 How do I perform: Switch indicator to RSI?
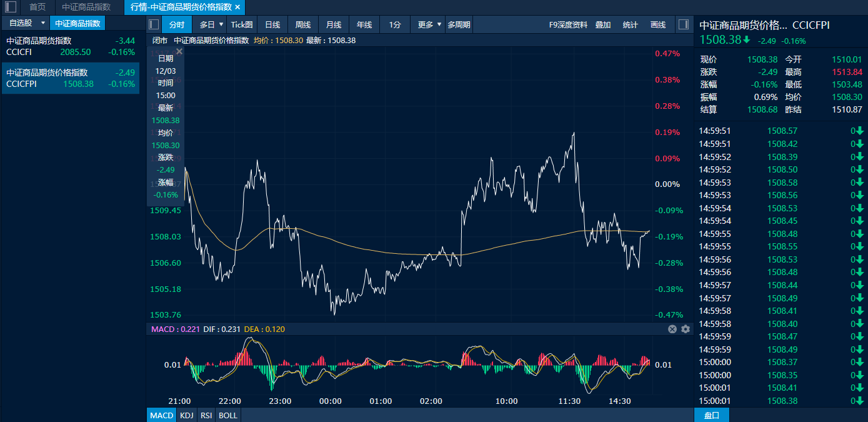[x=206, y=415]
